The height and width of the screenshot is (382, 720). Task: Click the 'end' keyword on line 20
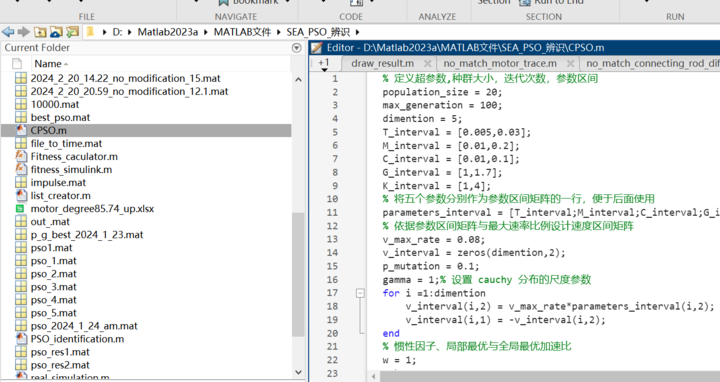(x=391, y=333)
